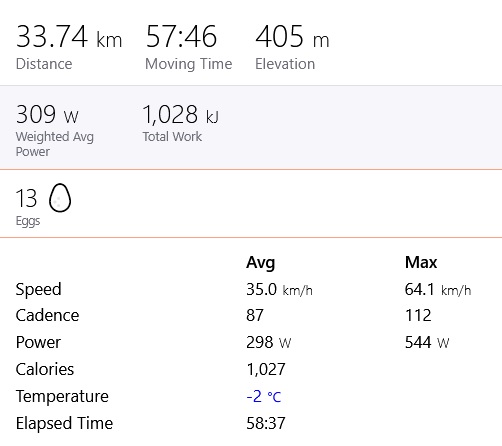This screenshot has width=502, height=446.
Task: Click the Avg column header
Action: [x=261, y=263]
